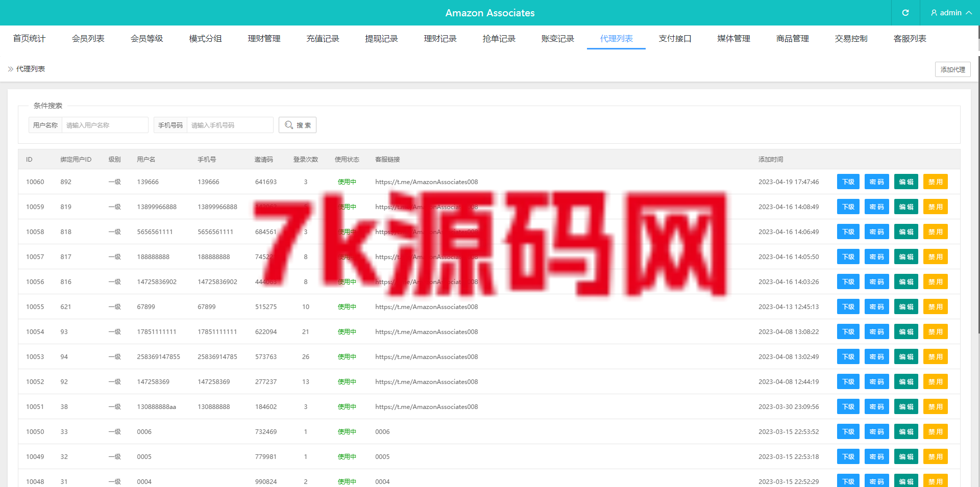
Task: Open the 支付接口 tab
Action: click(675, 39)
